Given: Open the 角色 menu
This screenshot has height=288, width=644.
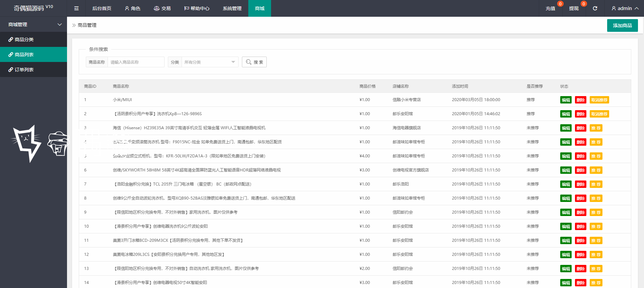Looking at the screenshot, I should (x=132, y=8).
